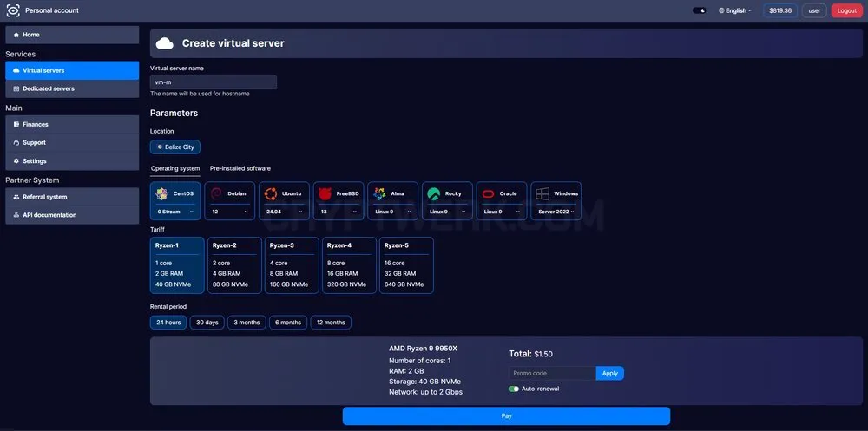This screenshot has width=868, height=431.
Task: Open the Finances sidebar item
Action: coord(72,125)
